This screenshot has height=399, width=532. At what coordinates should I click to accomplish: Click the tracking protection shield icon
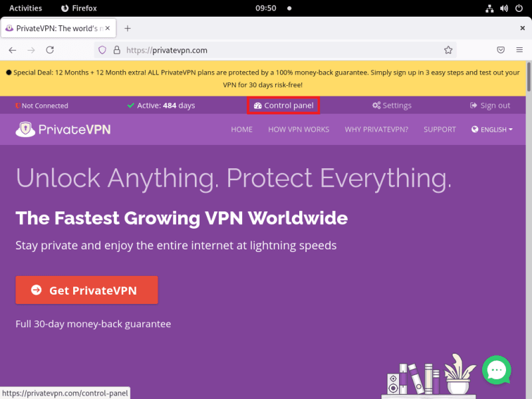tap(102, 50)
